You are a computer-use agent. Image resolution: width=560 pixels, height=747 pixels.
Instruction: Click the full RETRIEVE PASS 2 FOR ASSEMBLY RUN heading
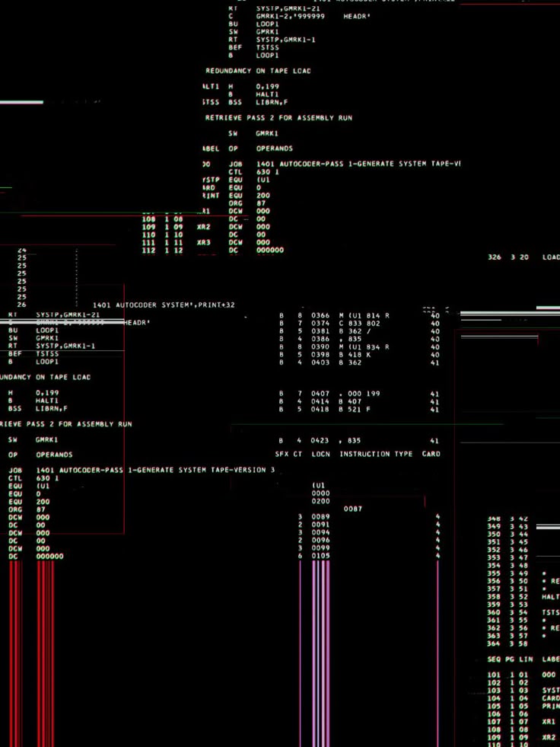click(278, 118)
